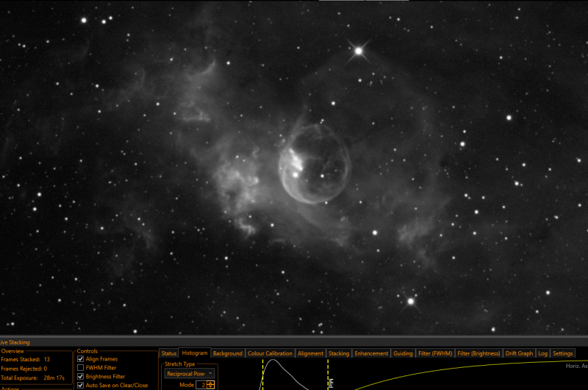Click the Frames Stacked value 13
Viewport: 588px width, 390px height.
[x=47, y=359]
